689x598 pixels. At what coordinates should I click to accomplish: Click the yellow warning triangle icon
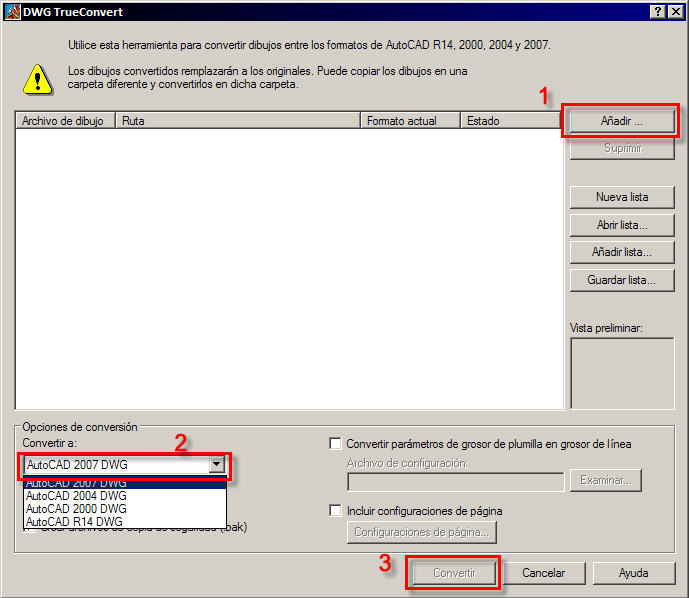coord(38,80)
